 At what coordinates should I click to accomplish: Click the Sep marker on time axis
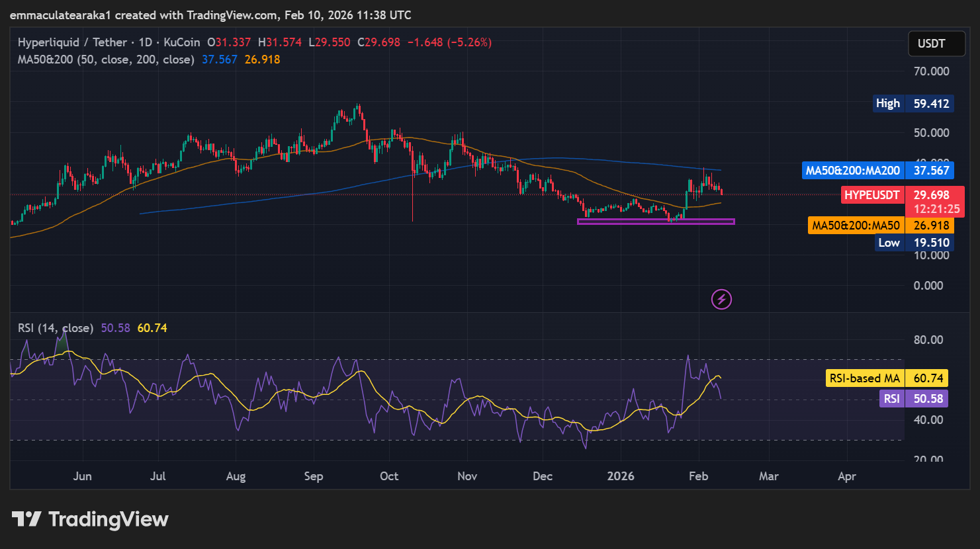coord(313,476)
